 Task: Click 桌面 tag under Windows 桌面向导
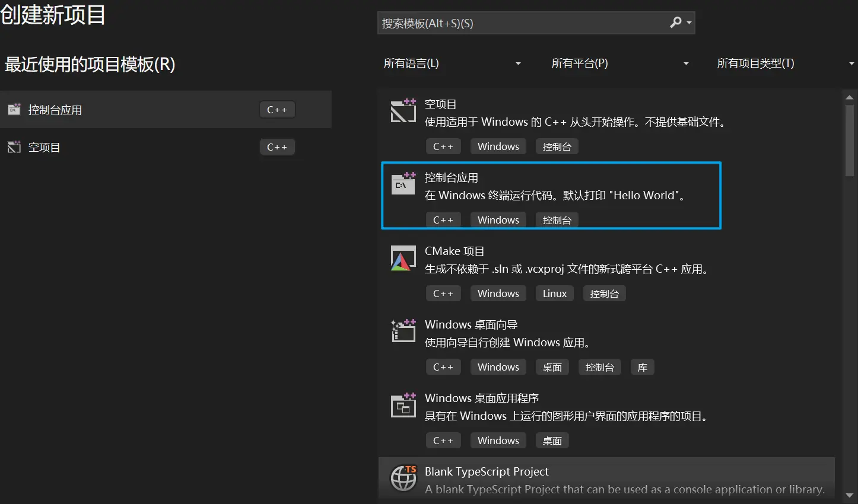(x=552, y=367)
